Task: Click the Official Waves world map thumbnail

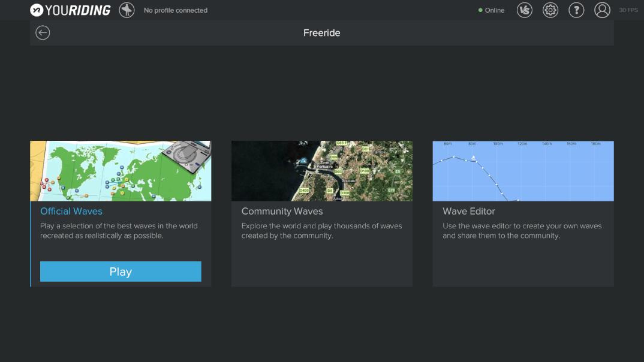Action: click(121, 171)
